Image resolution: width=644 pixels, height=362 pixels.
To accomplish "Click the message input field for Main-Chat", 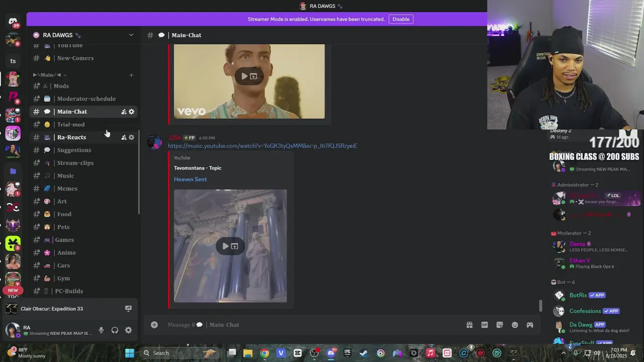I will [x=312, y=325].
